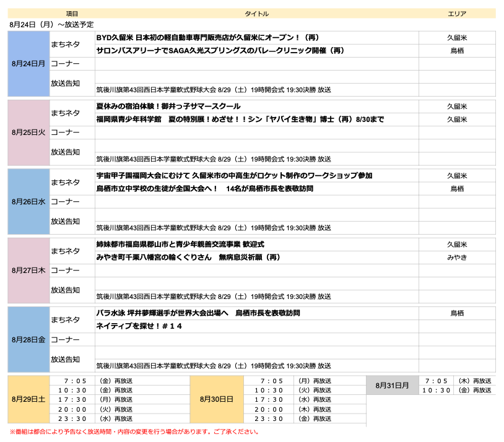Click the エリア column header
Screen dimensions: 504x442
[457, 14]
